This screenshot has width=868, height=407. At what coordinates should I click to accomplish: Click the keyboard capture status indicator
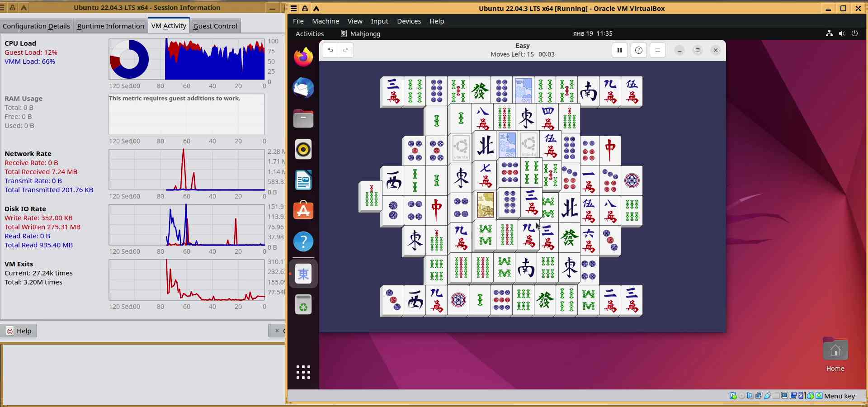click(x=819, y=396)
